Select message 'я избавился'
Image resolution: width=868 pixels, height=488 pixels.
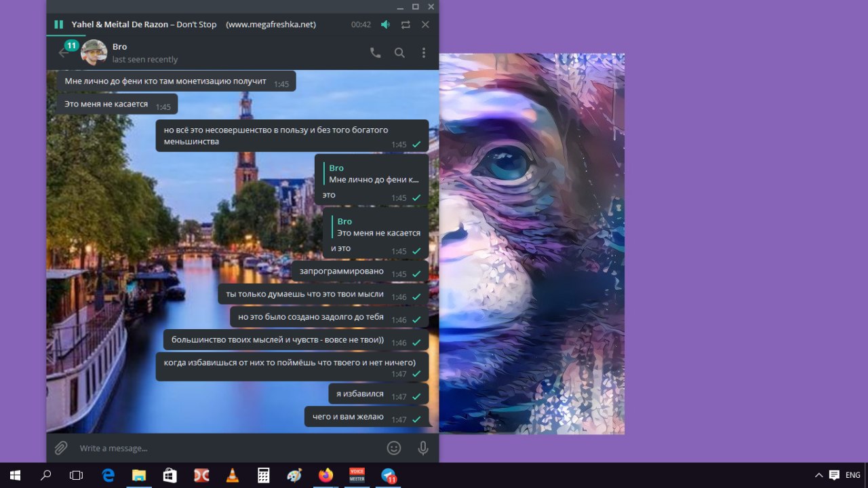click(379, 394)
